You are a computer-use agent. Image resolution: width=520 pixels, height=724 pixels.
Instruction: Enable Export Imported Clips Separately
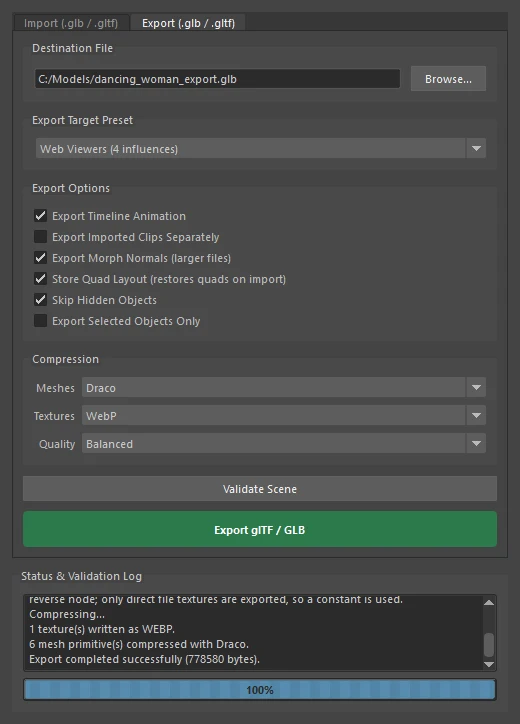41,236
